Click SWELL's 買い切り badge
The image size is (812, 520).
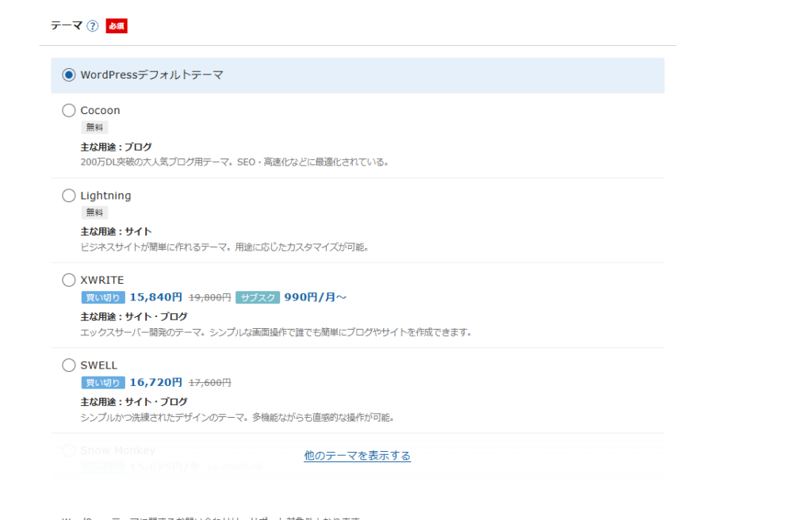pyautogui.click(x=102, y=383)
